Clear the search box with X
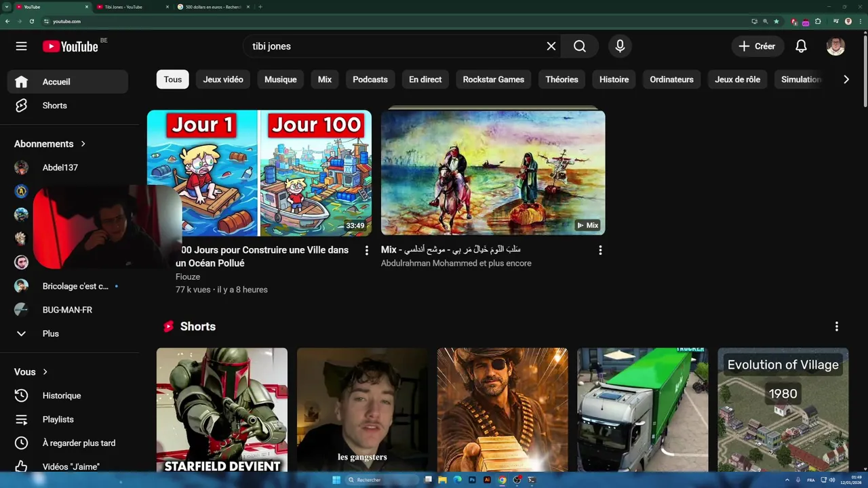The height and width of the screenshot is (488, 868). pyautogui.click(x=551, y=46)
